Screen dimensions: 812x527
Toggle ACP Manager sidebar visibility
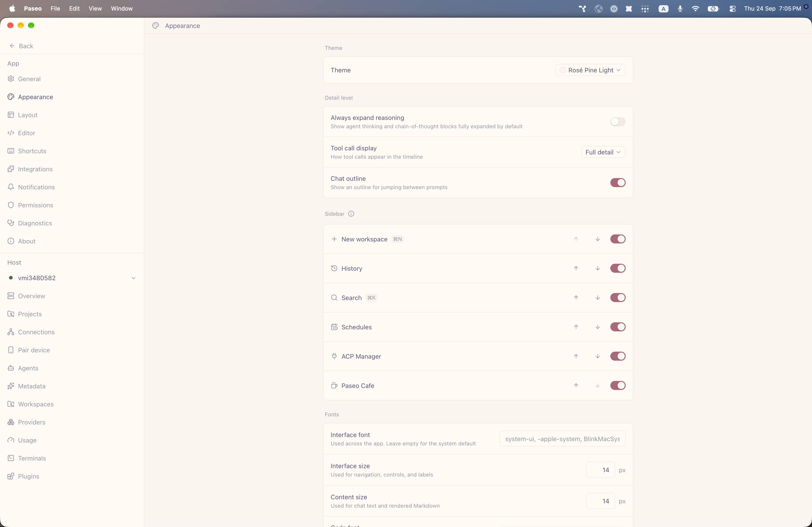point(618,356)
